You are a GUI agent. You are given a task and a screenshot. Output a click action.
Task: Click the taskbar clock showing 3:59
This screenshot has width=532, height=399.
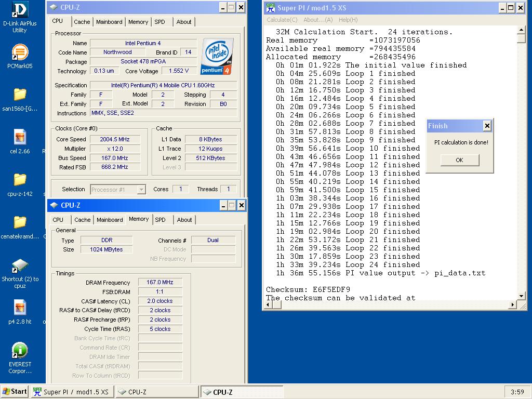pos(517,392)
